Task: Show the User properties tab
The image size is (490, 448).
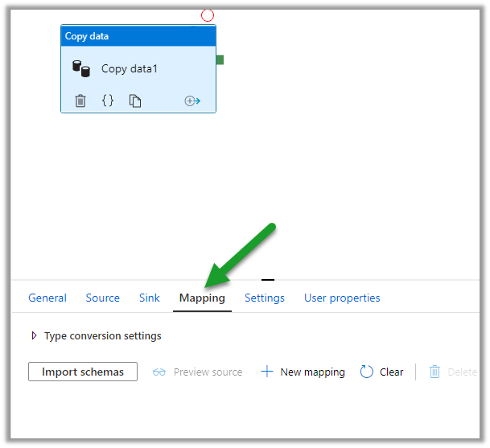Action: [x=342, y=298]
